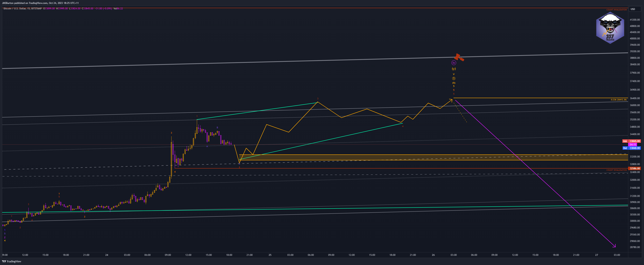Click the COUNT INVALIDATION text near 32586.00
Viewport: 644px width, 265px height.
[x=616, y=170]
